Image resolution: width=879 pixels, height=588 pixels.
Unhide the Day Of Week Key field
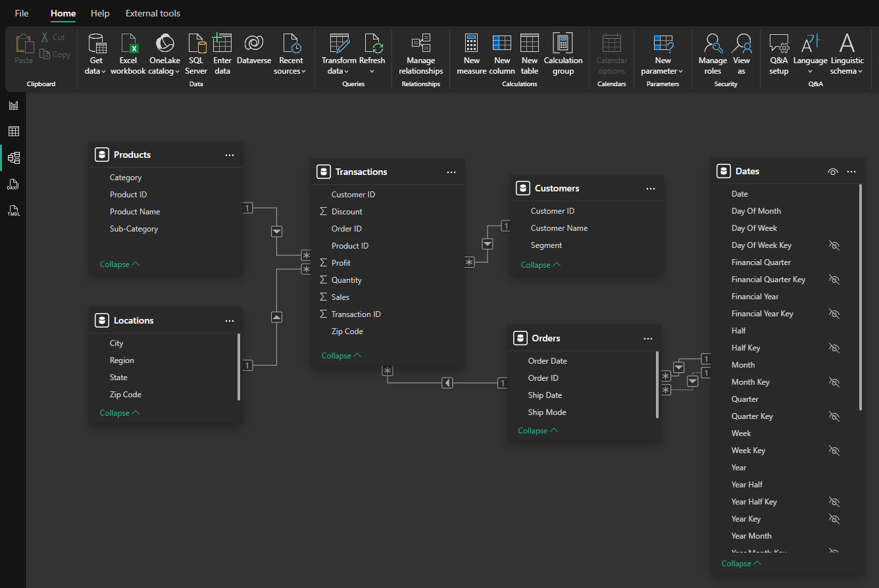coord(834,245)
